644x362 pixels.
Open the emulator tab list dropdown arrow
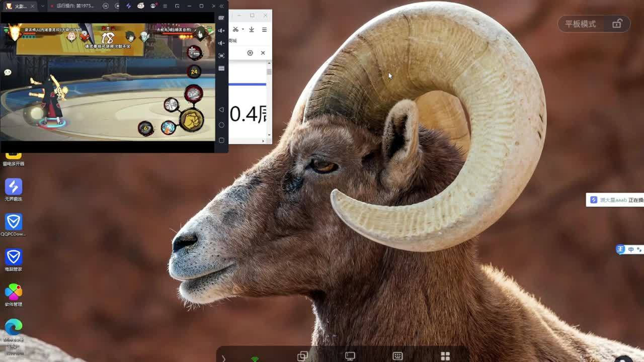43,6
